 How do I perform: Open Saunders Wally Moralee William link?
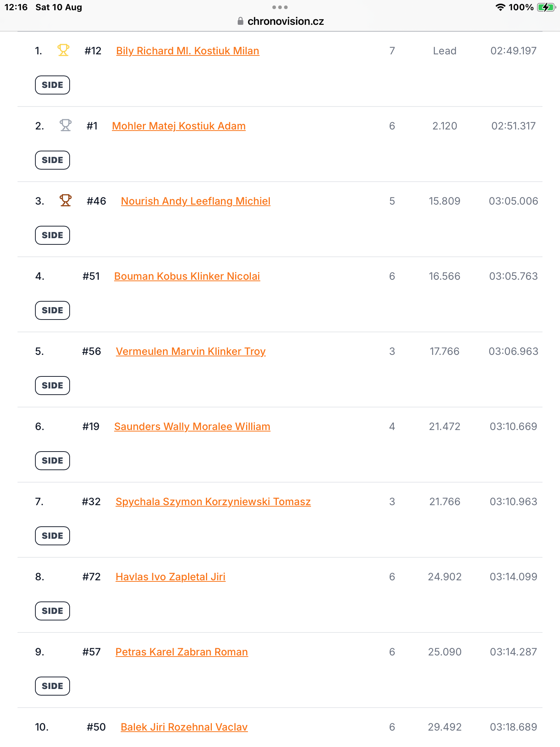(192, 427)
